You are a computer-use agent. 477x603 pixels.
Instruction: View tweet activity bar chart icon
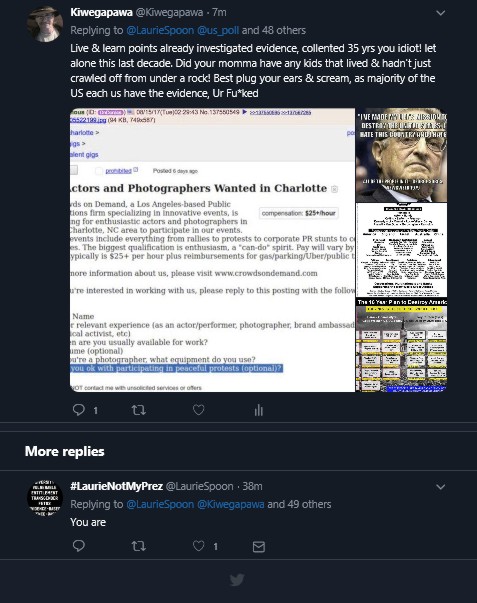259,410
